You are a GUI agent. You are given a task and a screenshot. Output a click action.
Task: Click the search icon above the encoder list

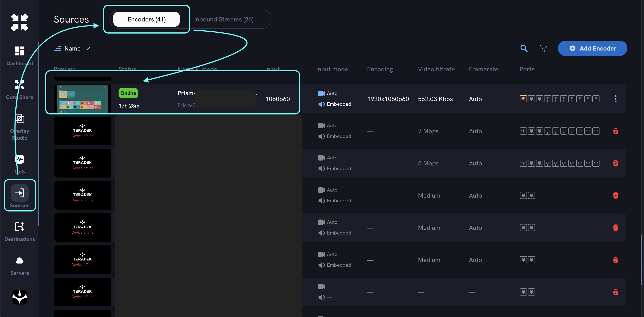tap(524, 48)
